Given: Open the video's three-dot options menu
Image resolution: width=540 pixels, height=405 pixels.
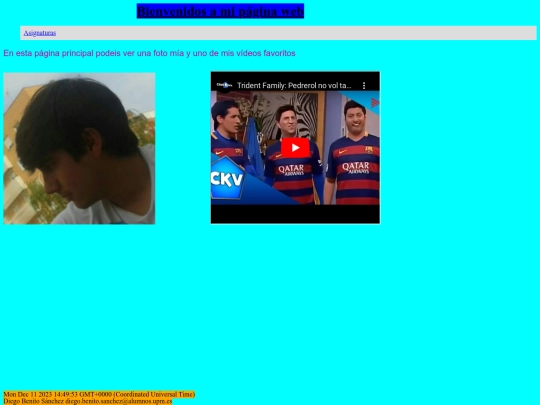Looking at the screenshot, I should click(364, 85).
